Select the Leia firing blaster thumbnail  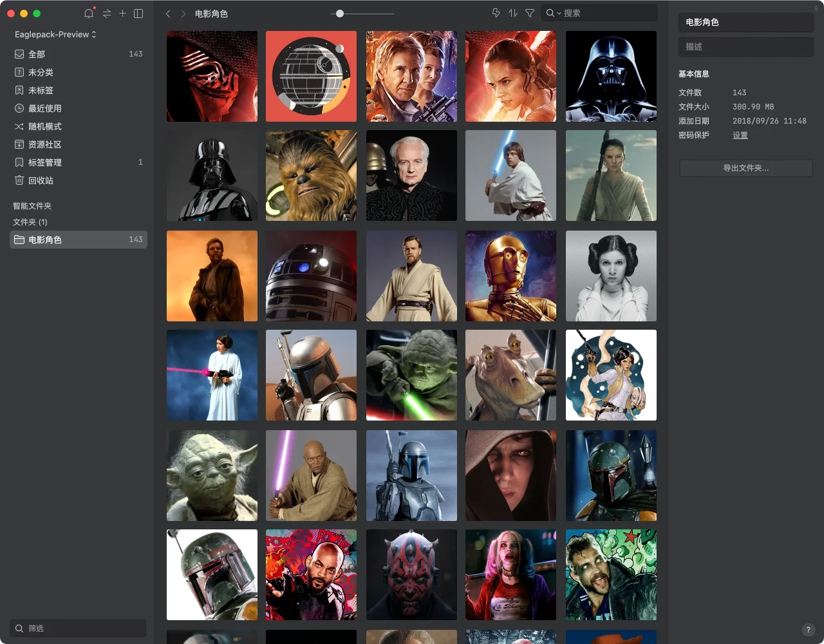click(x=212, y=375)
